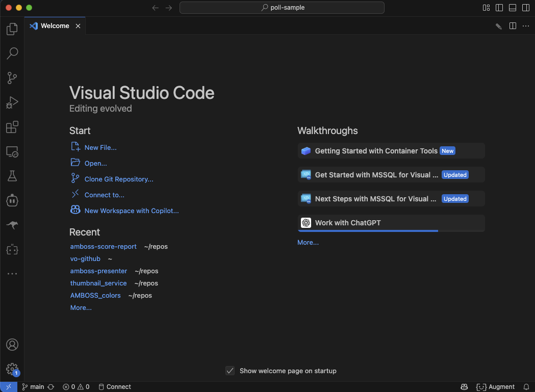Open the Explorer view in the activity bar
The height and width of the screenshot is (392, 535).
12,29
